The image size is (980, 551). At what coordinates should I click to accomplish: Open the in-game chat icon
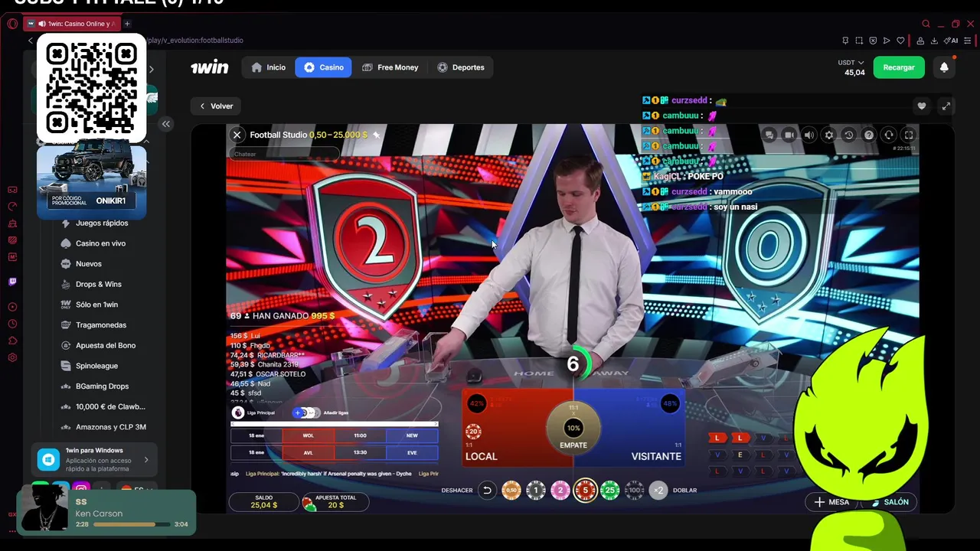pos(769,135)
